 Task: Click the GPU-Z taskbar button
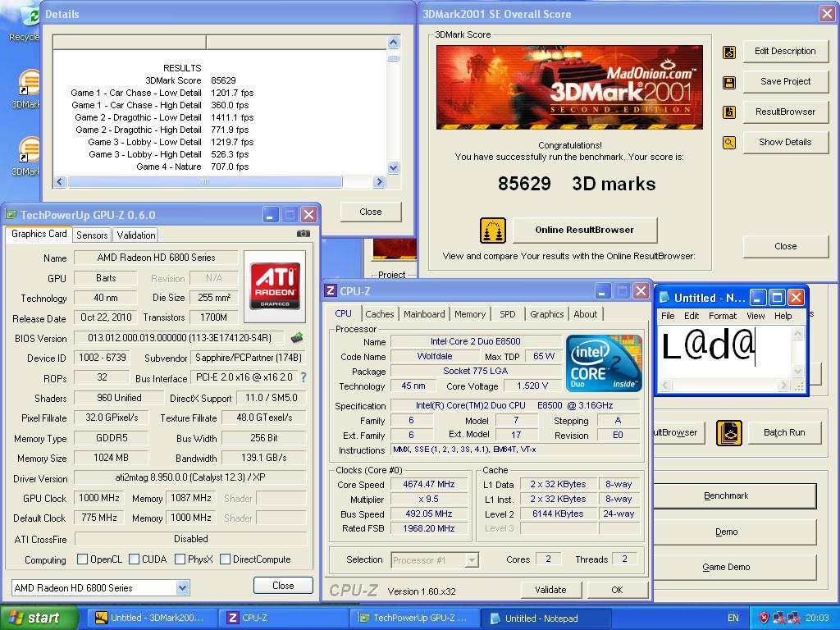(414, 618)
